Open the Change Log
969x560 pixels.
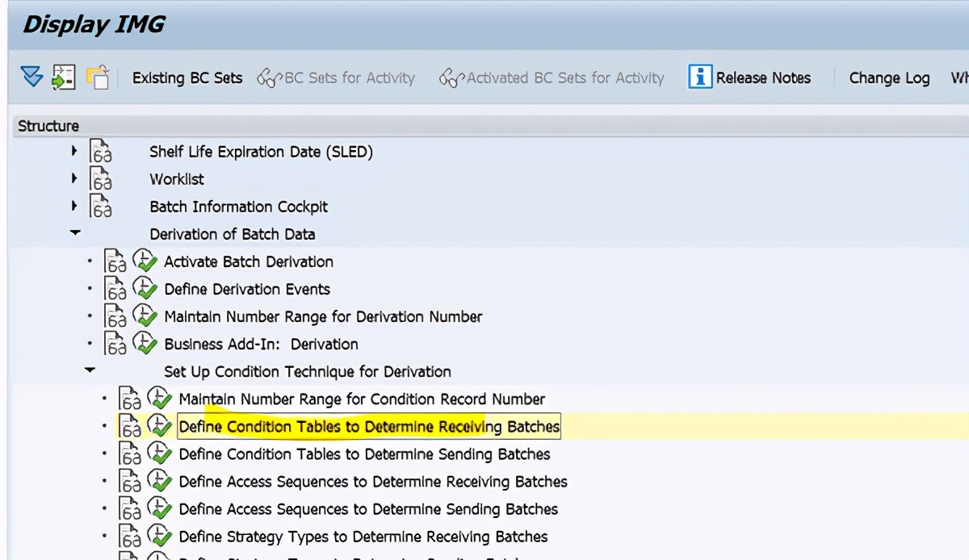point(888,77)
